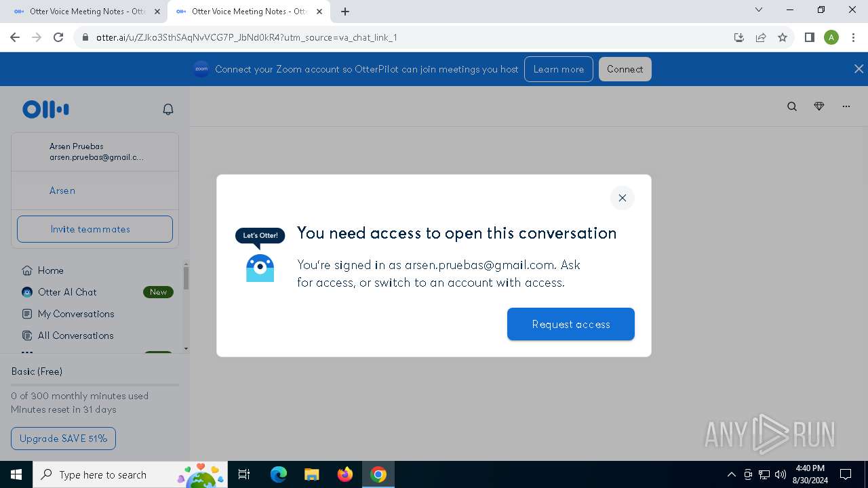Click the taskbar search box

[130, 474]
